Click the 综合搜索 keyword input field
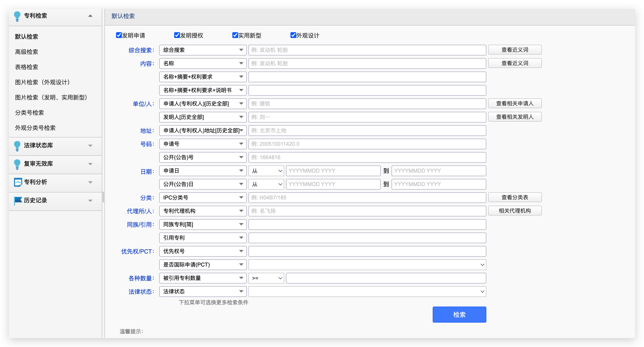 click(367, 50)
